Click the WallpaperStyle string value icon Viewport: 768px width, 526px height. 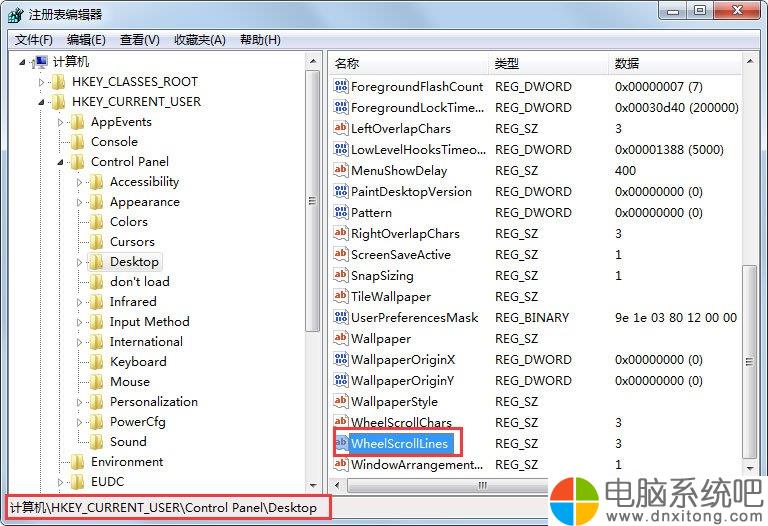click(341, 402)
